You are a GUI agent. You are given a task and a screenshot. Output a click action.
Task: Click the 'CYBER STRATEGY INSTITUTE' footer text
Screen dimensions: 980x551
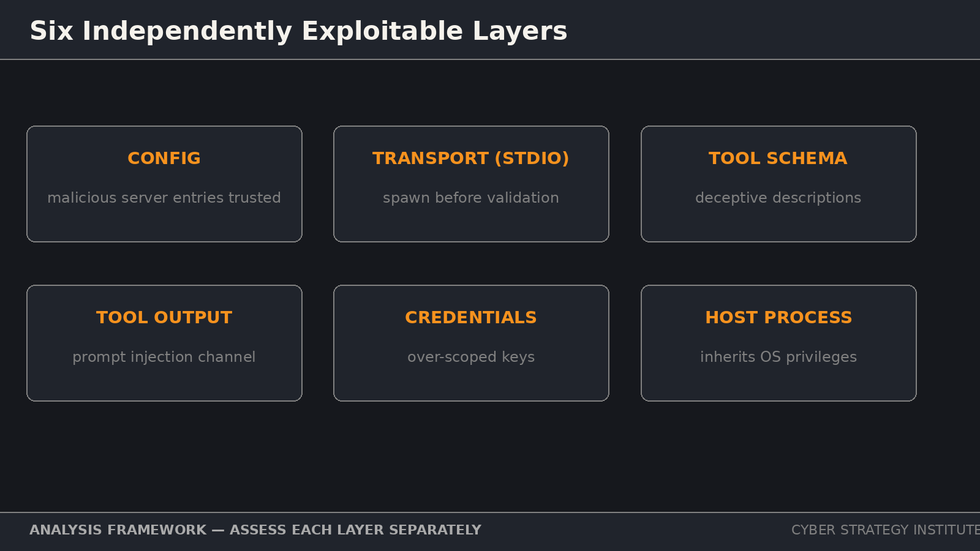click(x=886, y=530)
